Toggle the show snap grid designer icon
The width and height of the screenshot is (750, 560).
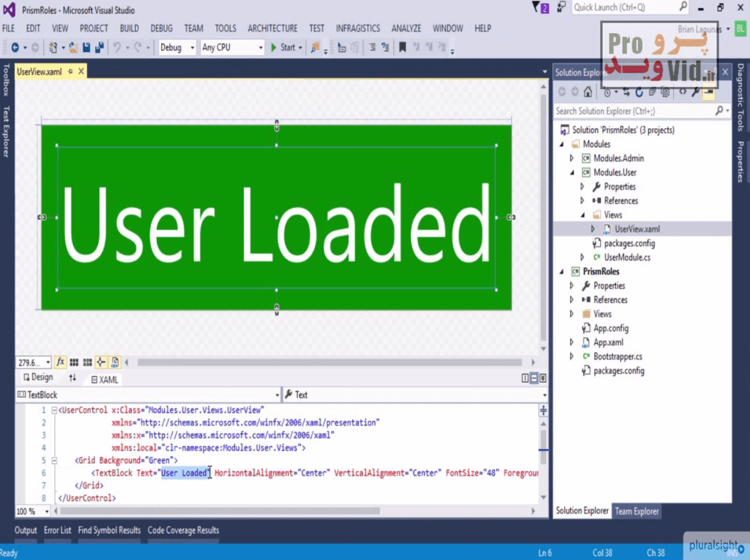click(74, 362)
